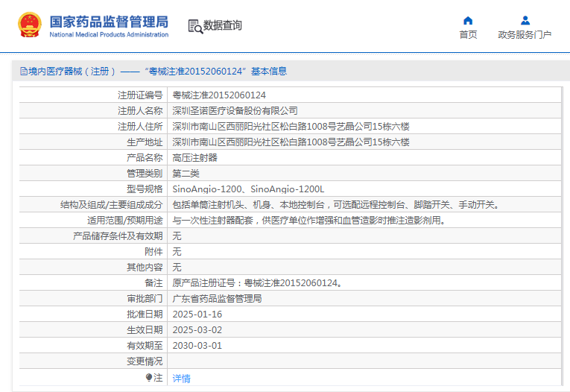Image resolution: width=570 pixels, height=392 pixels.
Task: Go to 首页 text link
Action: (x=468, y=34)
